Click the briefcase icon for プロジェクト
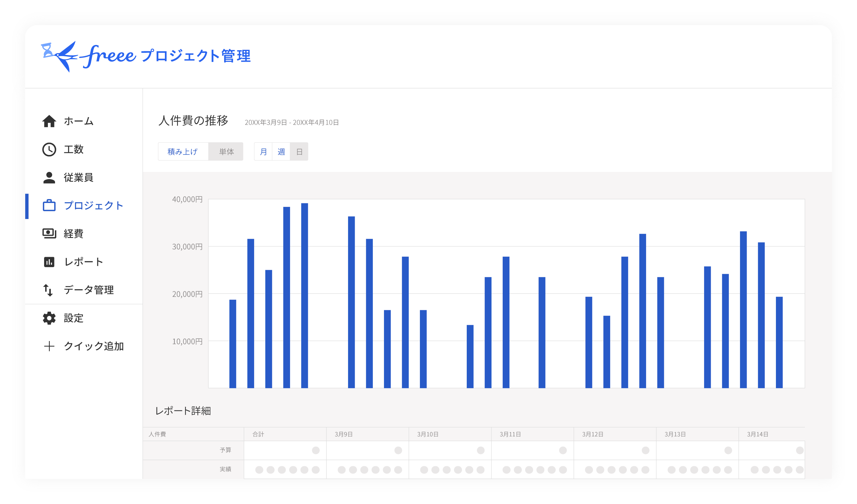857x504 pixels. coord(49,205)
